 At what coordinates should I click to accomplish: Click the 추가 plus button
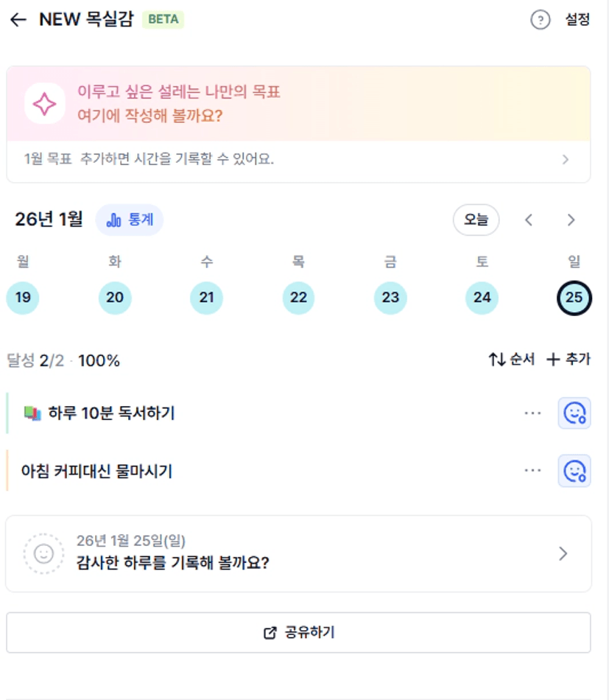(568, 360)
